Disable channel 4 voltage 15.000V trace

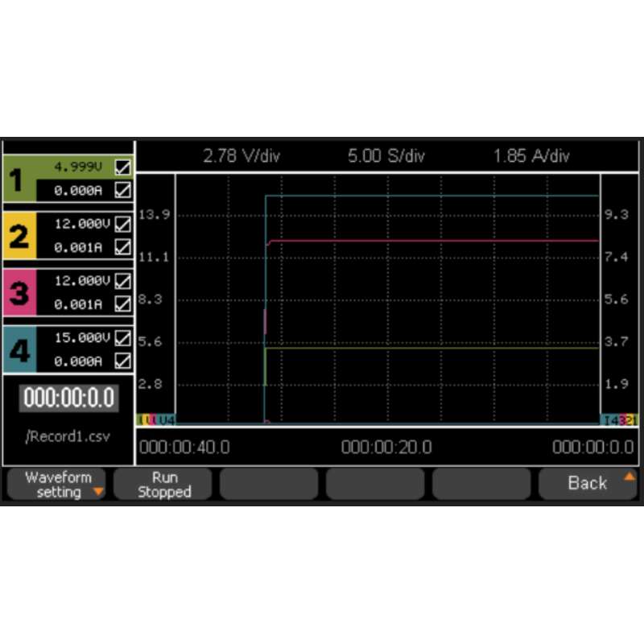coord(123,337)
